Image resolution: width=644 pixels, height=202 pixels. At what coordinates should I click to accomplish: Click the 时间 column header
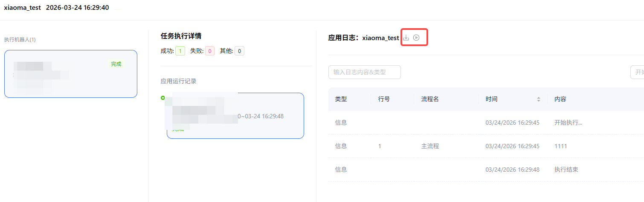click(491, 99)
